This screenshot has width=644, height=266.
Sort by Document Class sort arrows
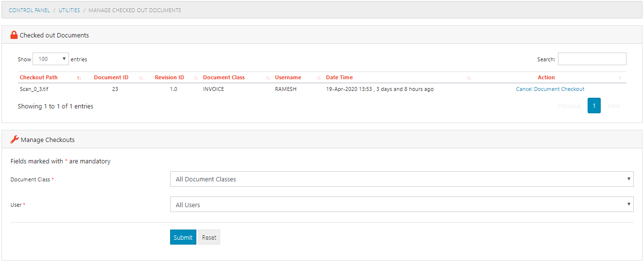tap(268, 78)
